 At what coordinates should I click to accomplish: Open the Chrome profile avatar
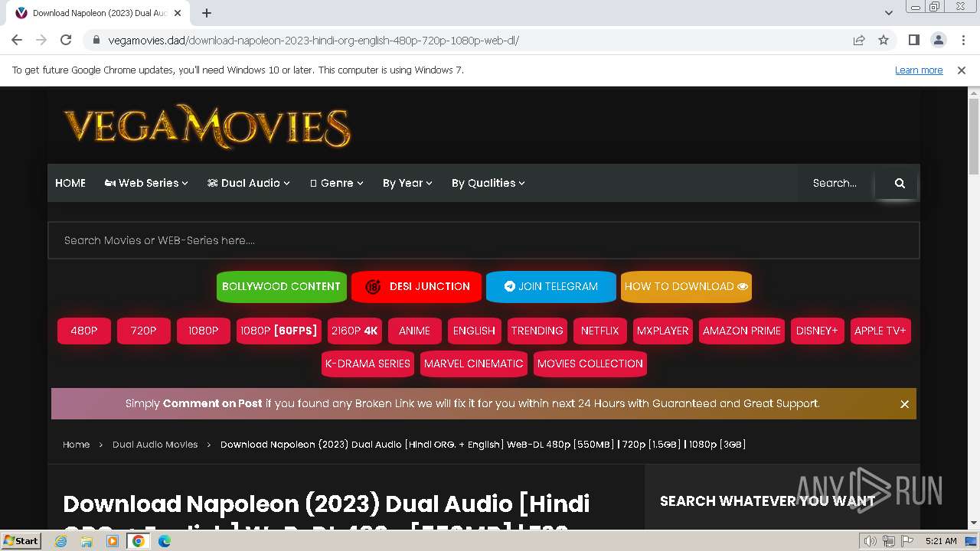[938, 40]
